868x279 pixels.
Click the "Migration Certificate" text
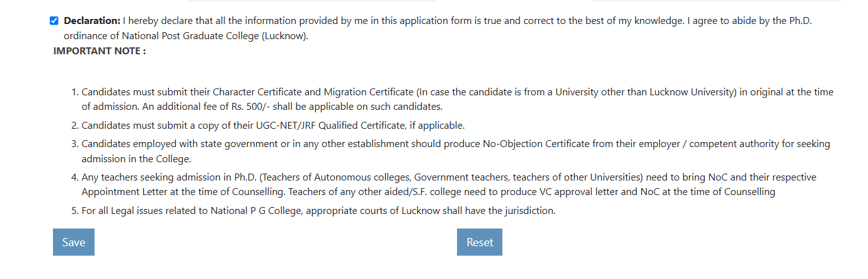(369, 92)
